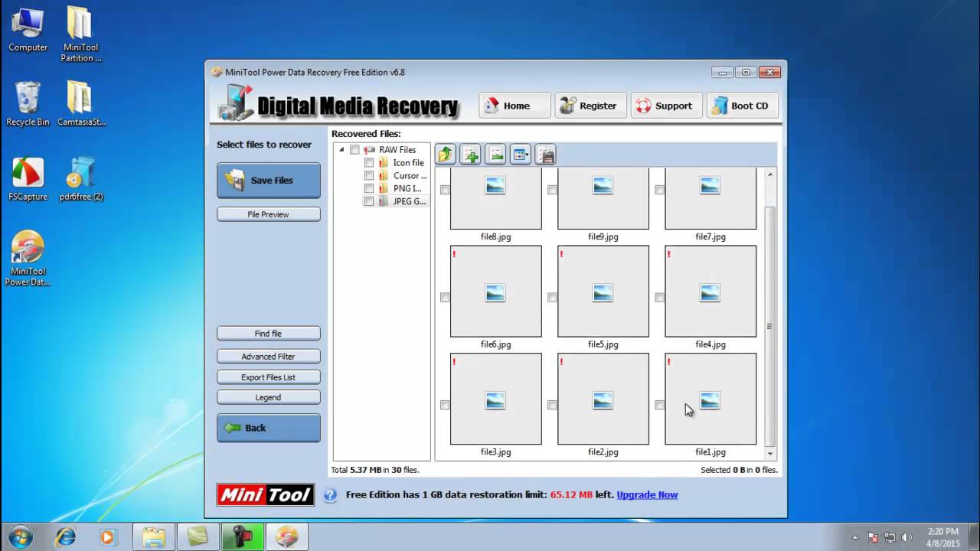Click the go up folder toolbar icon
Viewport: 980px width, 551px height.
(x=446, y=155)
